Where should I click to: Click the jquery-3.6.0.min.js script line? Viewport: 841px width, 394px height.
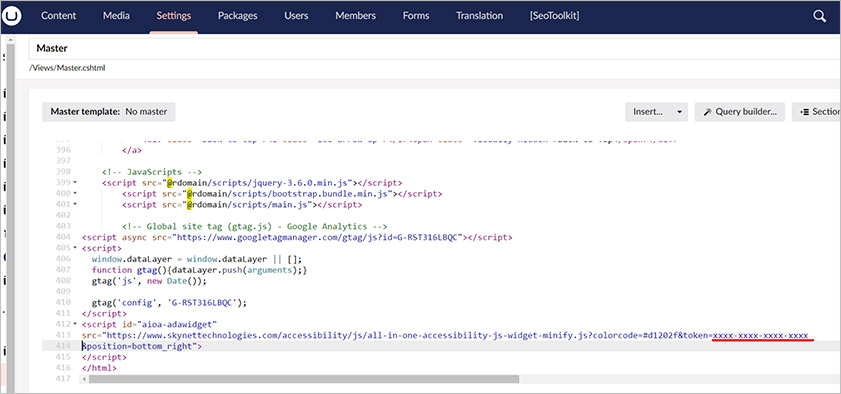click(252, 183)
